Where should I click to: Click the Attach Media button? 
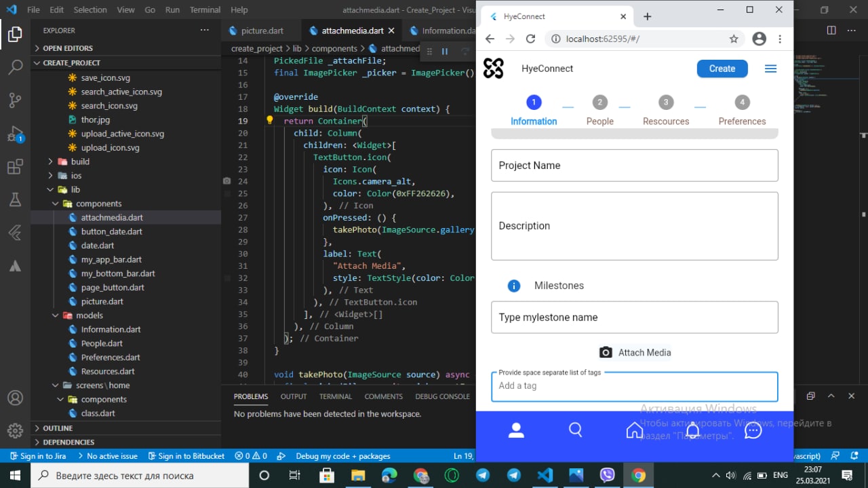635,353
